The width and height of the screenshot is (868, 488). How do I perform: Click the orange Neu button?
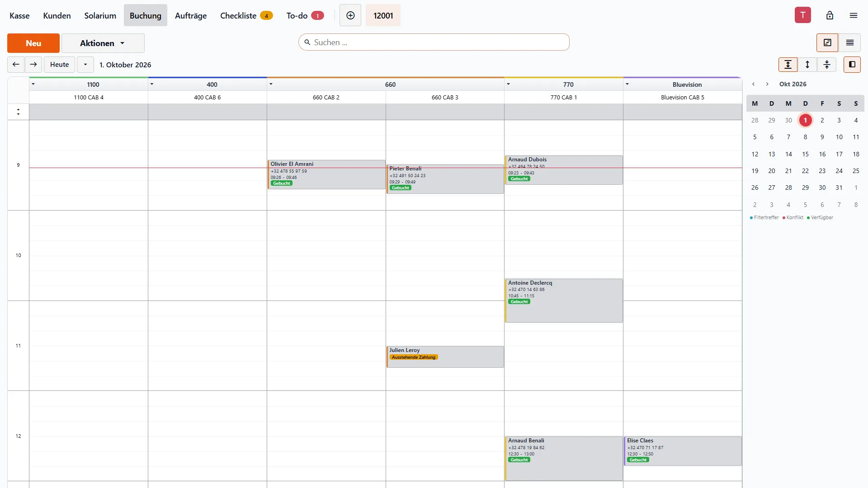click(33, 43)
